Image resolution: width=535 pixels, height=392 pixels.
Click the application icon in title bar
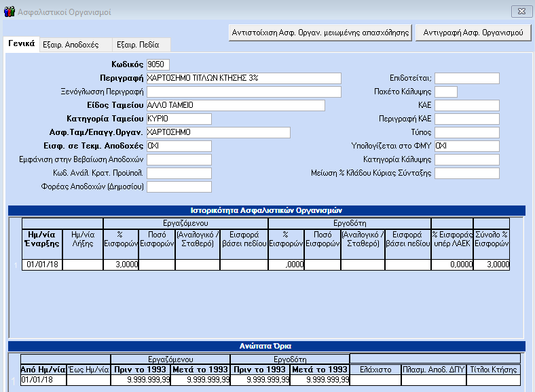point(10,12)
